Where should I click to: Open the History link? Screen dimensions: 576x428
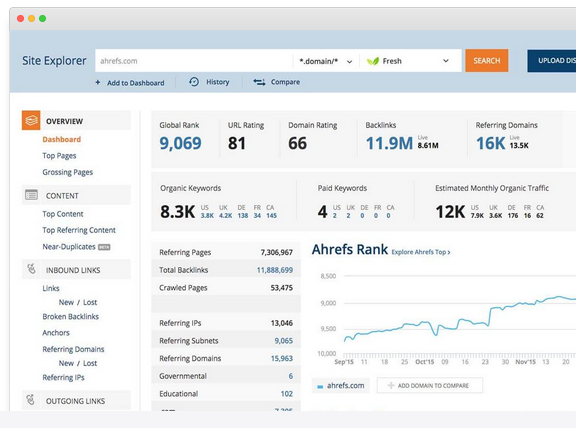pos(217,82)
